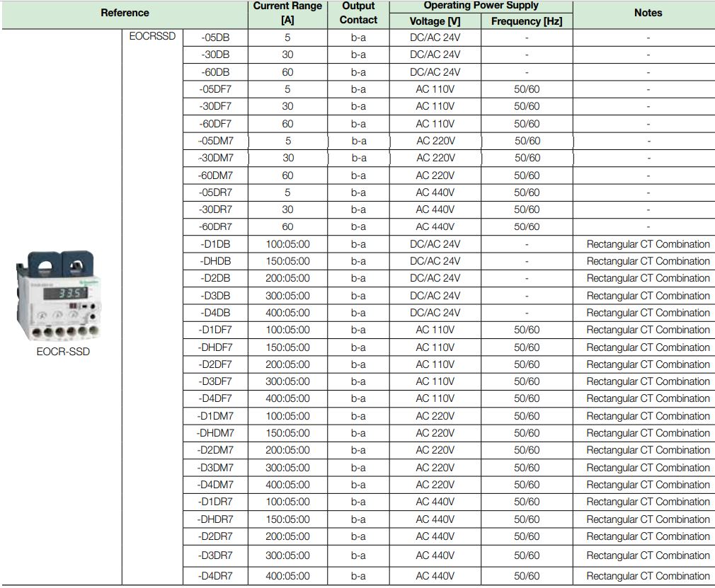Image resolution: width=715 pixels, height=588 pixels.
Task: Select the EOCR-SSD caption under the image
Action: tap(63, 352)
